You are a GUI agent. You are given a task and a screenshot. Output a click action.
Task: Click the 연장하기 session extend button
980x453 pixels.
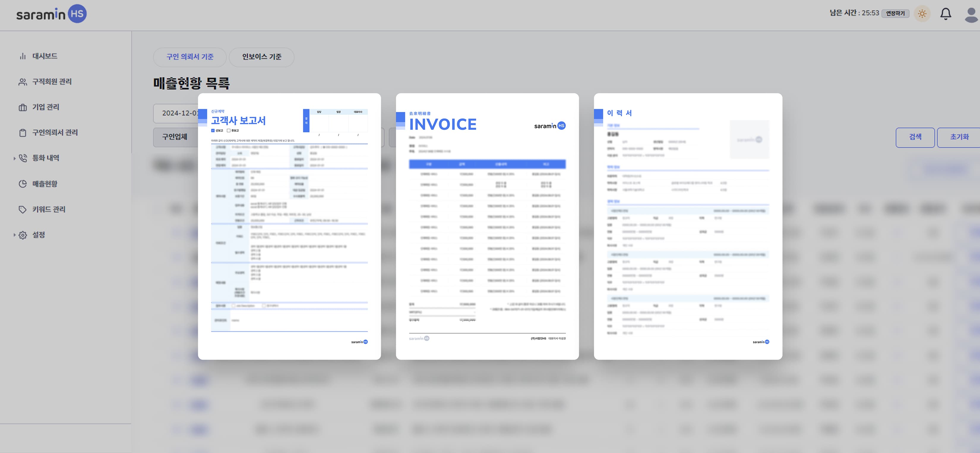click(896, 14)
